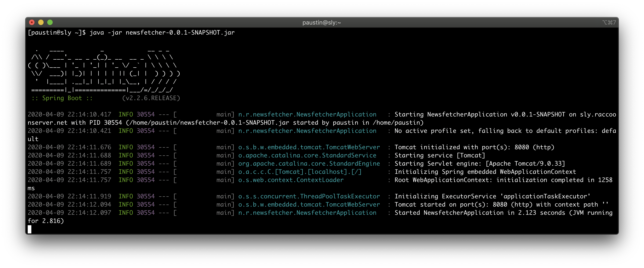644x268 pixels.
Task: Click the o.s.s.concurrent.ThreadPoolTaskExecutor logger name
Action: pyautogui.click(x=309, y=196)
